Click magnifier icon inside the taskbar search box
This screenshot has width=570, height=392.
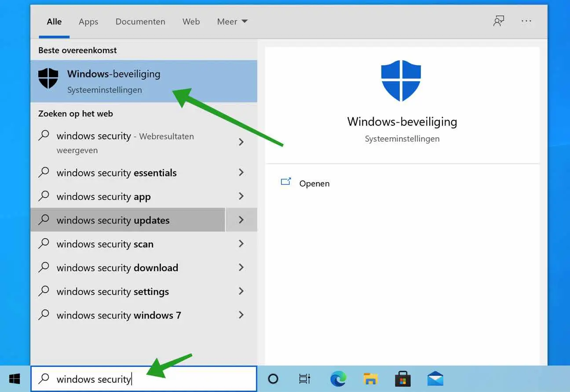[44, 378]
